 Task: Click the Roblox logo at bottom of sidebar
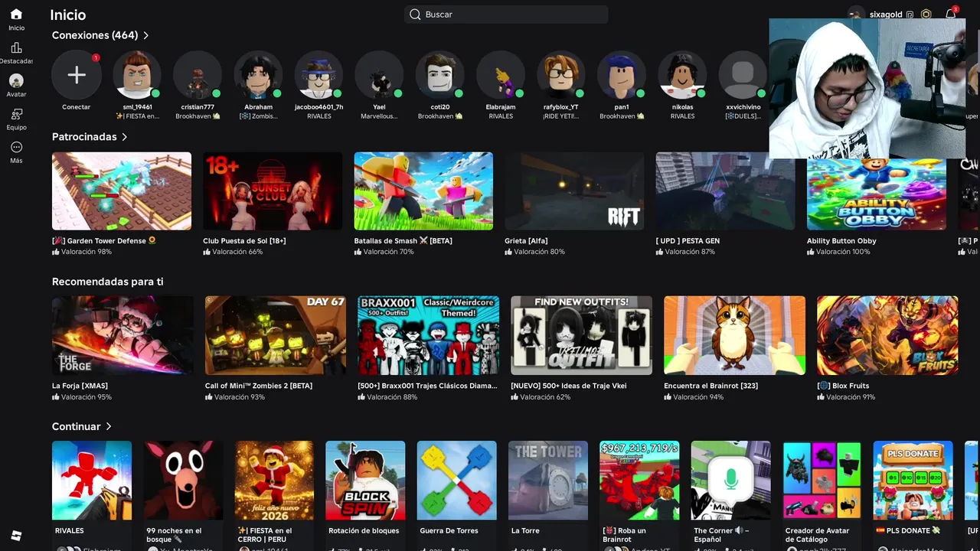pos(16,535)
